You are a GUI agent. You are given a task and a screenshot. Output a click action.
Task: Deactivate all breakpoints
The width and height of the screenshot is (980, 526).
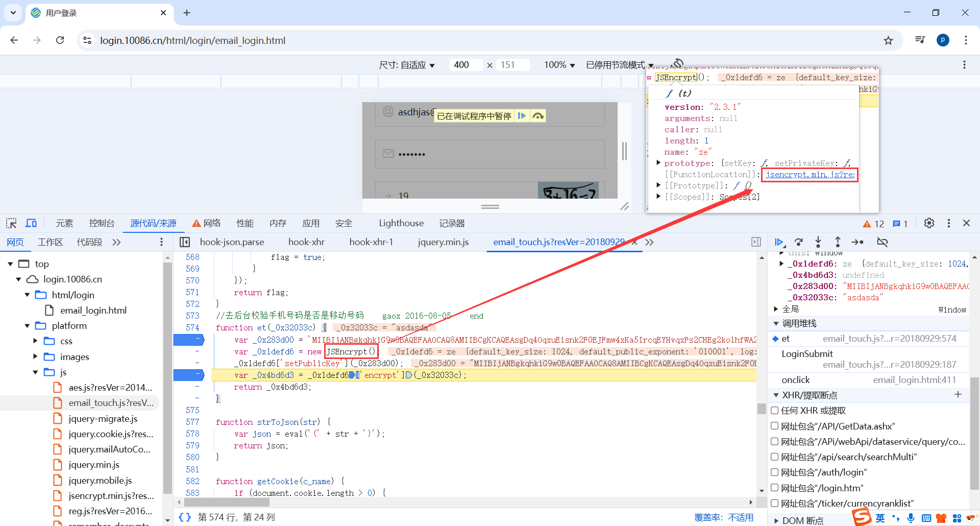[x=883, y=242]
